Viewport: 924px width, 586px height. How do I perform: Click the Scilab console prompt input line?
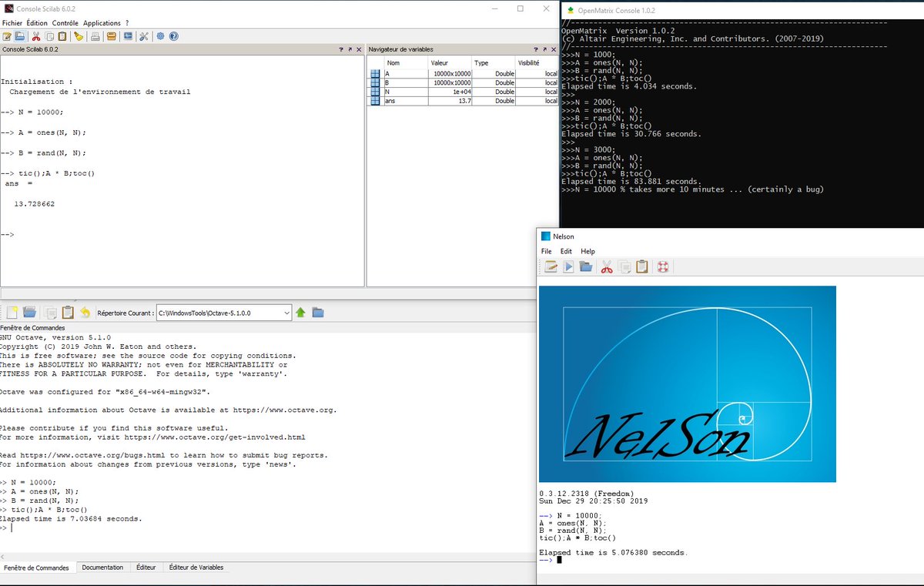tap(182, 234)
